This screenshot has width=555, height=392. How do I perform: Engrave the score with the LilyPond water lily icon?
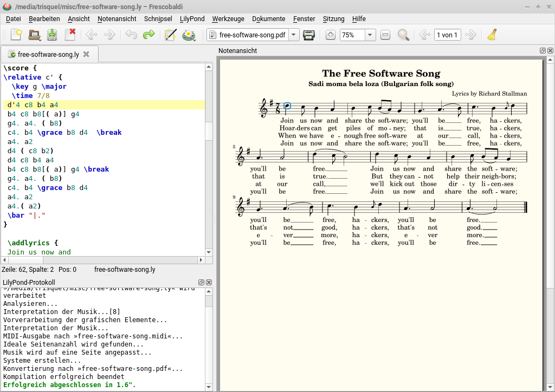[x=189, y=35]
